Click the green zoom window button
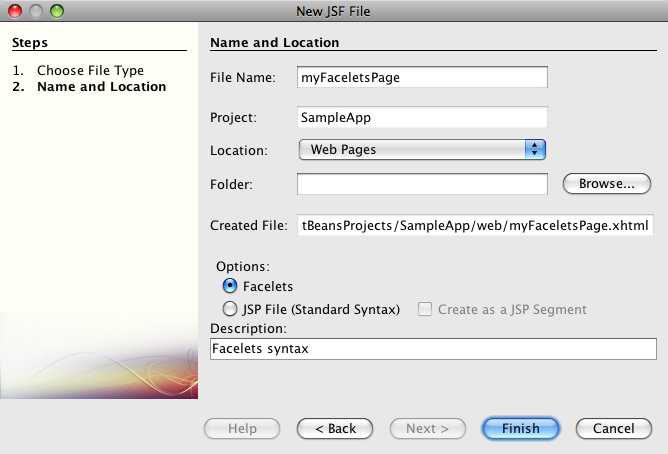The height and width of the screenshot is (454, 668). (56, 11)
